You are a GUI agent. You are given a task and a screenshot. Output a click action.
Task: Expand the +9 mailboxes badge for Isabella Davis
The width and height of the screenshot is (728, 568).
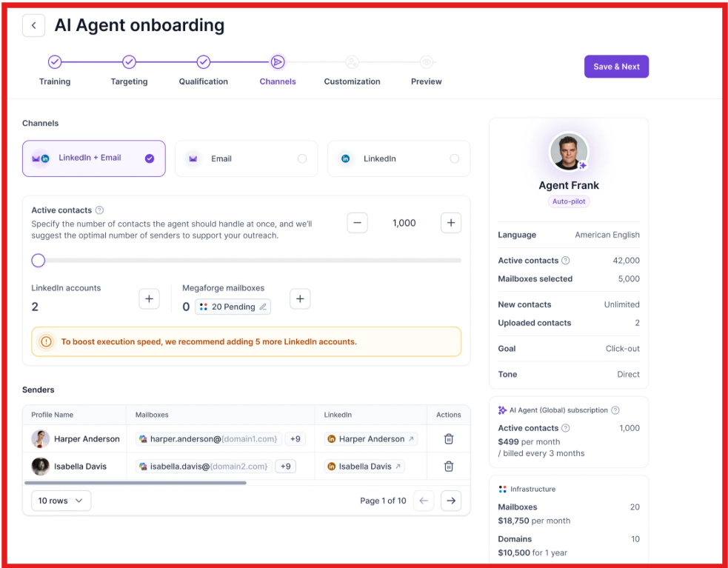(x=285, y=466)
